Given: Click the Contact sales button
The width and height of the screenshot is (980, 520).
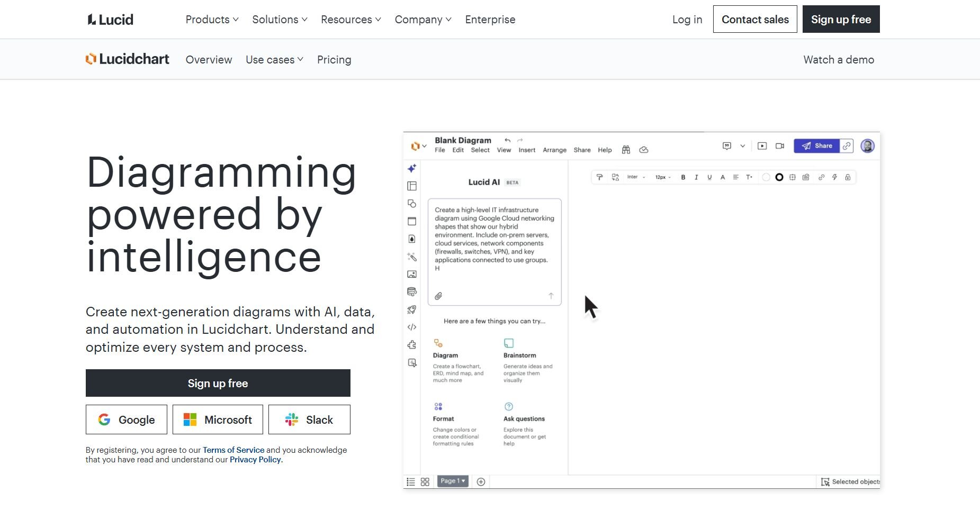Looking at the screenshot, I should pyautogui.click(x=754, y=20).
